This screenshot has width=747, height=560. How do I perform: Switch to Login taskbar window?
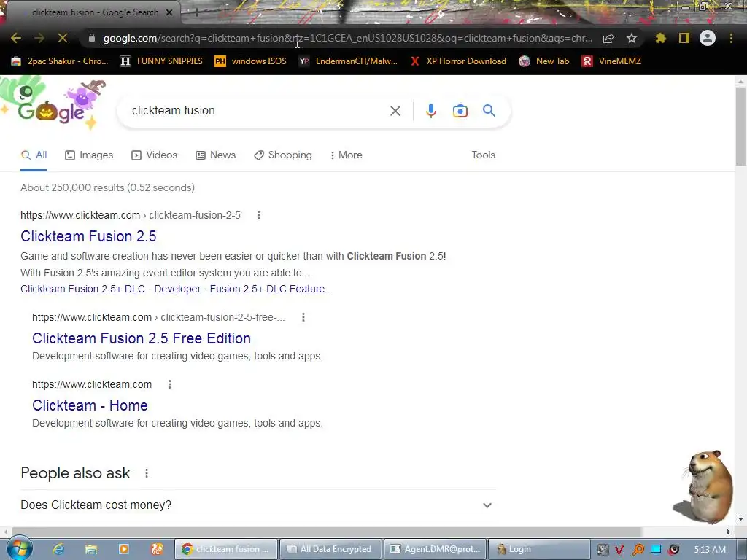(539, 549)
